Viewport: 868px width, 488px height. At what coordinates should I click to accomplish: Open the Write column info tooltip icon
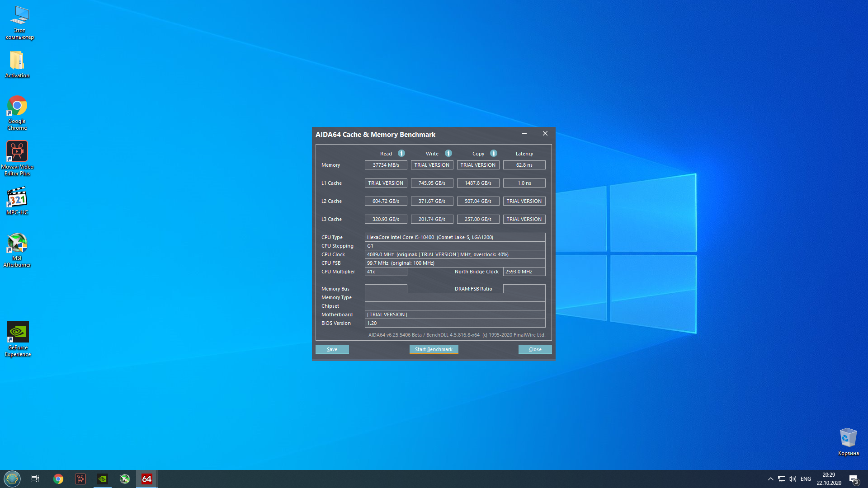pyautogui.click(x=448, y=153)
